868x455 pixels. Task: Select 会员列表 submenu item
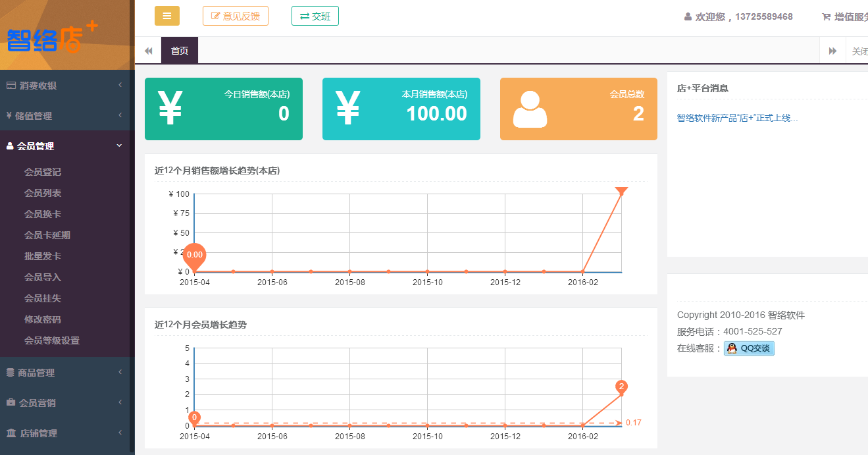pos(43,193)
